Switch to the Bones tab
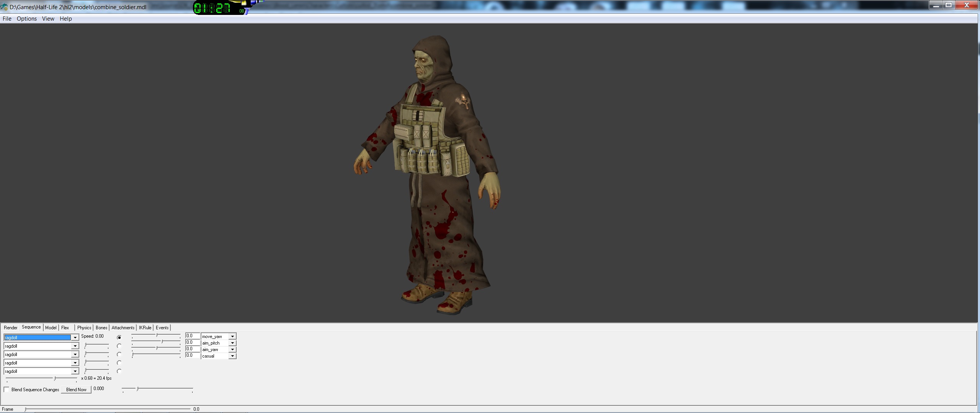This screenshot has width=980, height=413. 101,328
